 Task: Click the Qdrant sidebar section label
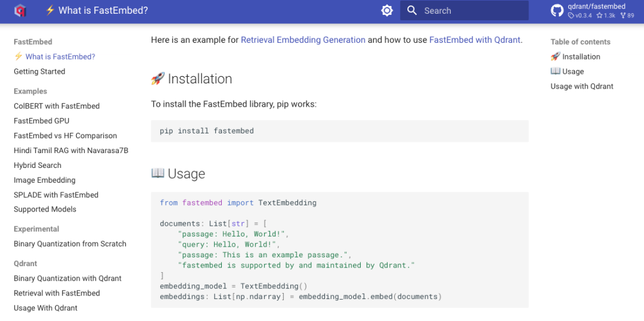26,263
